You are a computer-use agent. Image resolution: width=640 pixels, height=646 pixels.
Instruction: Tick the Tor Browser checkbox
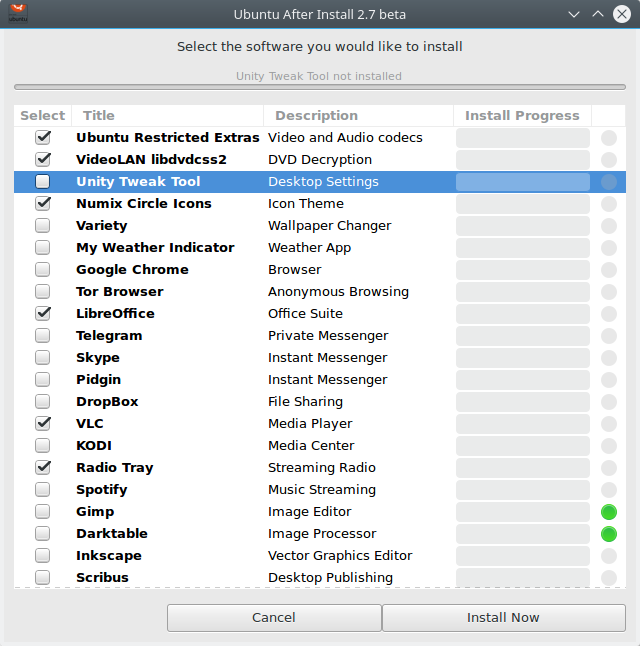[43, 292]
